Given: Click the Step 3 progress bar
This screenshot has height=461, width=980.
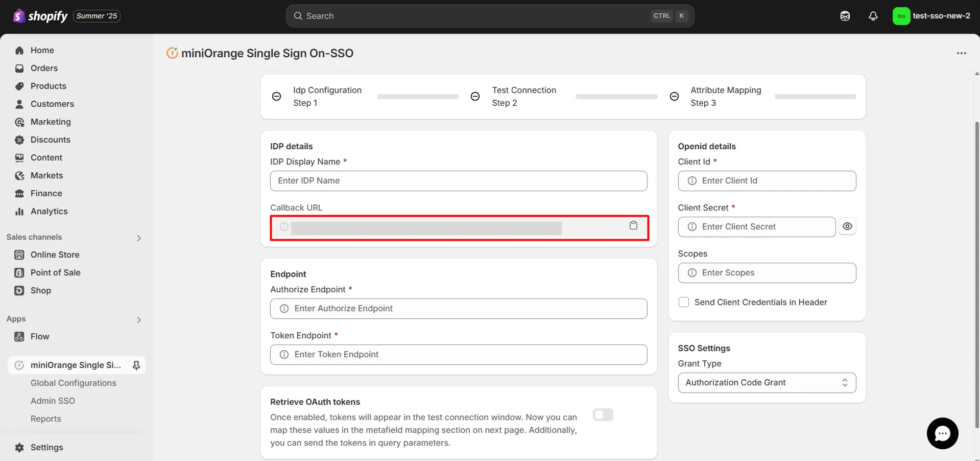Looking at the screenshot, I should 815,97.
